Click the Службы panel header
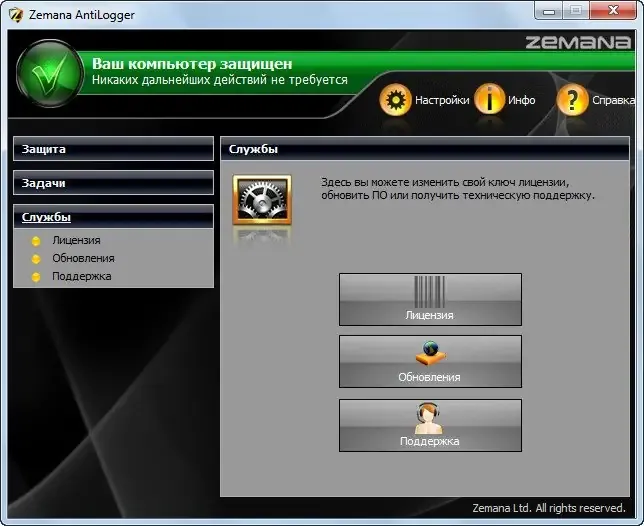644x526 pixels. 425,149
